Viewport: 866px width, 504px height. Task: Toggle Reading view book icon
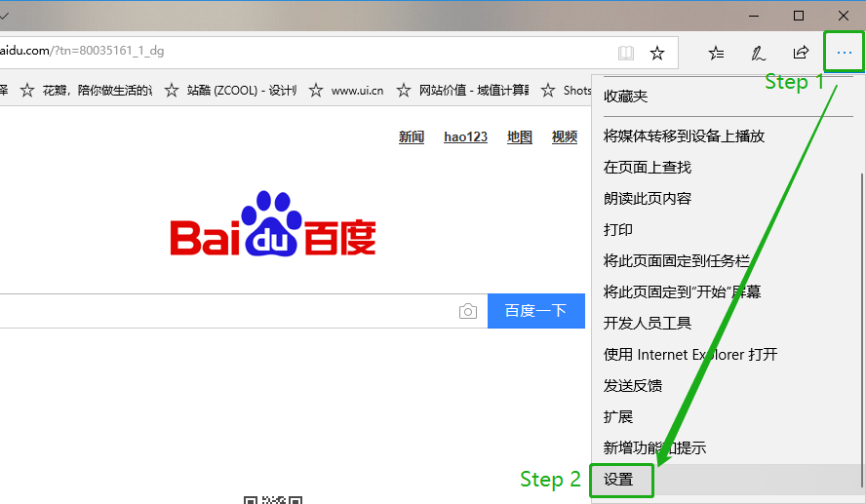point(626,53)
